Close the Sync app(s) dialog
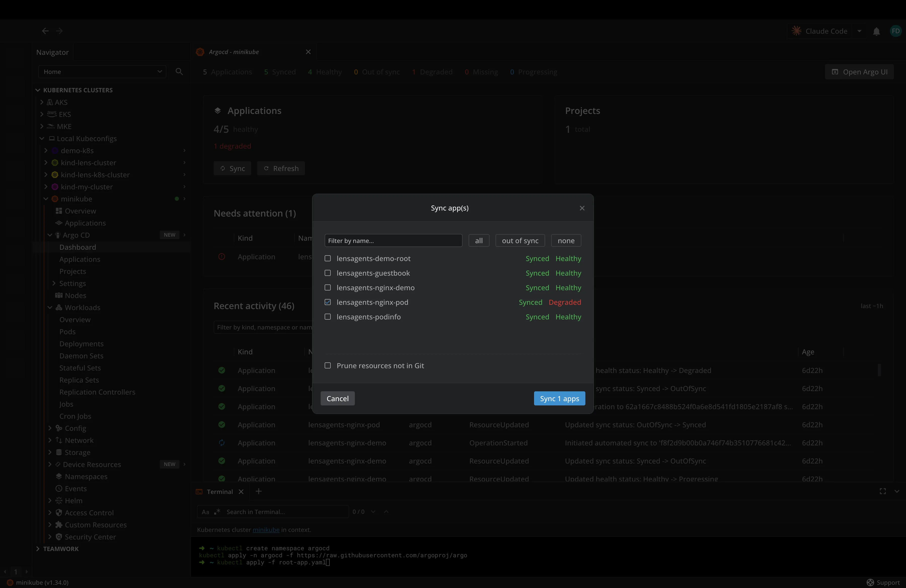Image resolution: width=906 pixels, height=588 pixels. (582, 208)
